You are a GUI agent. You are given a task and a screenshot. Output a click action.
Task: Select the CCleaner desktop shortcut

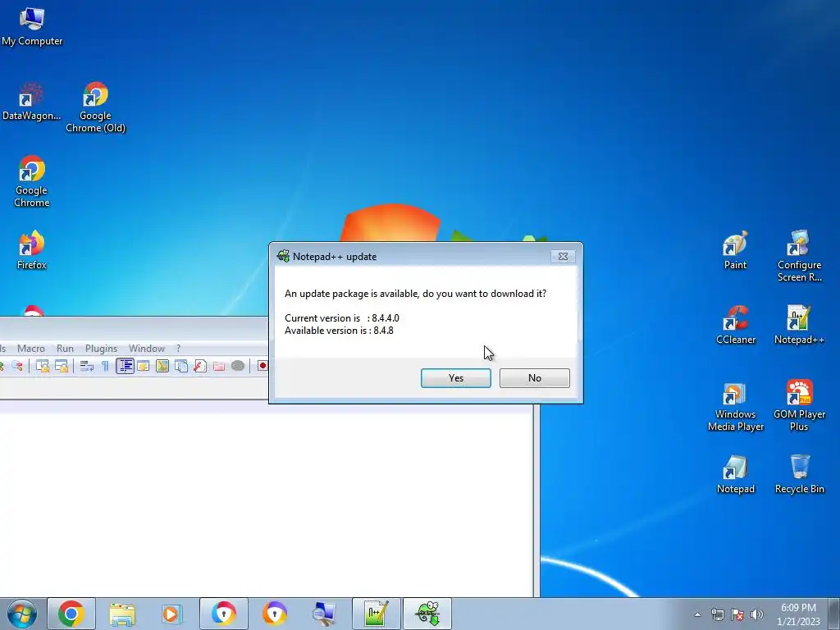(x=736, y=325)
